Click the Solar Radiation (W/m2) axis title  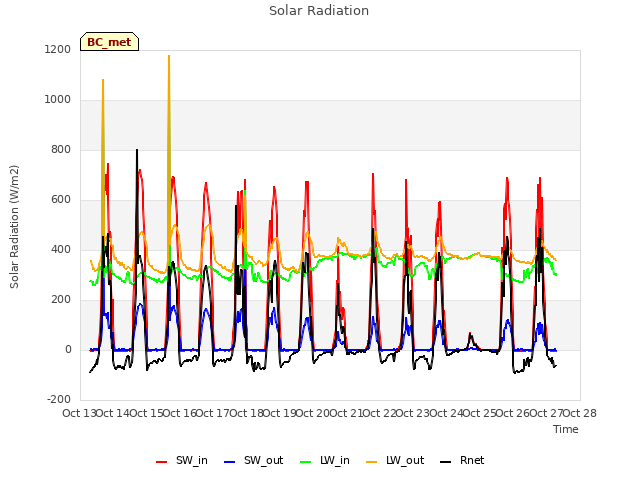(14, 227)
